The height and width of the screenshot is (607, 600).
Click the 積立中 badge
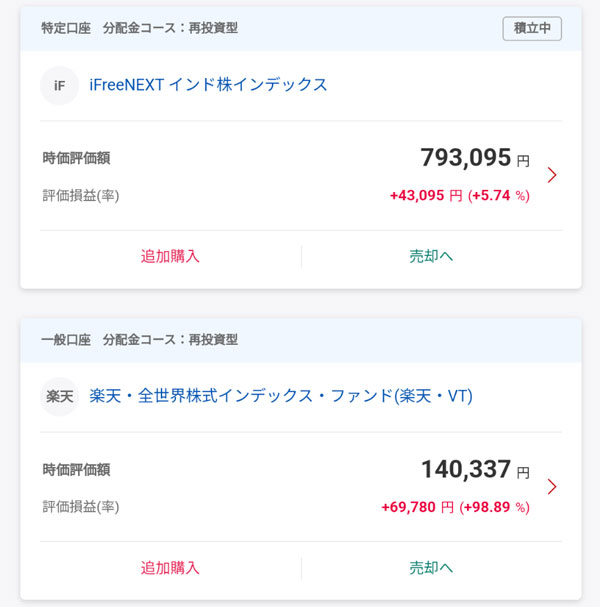(x=532, y=28)
